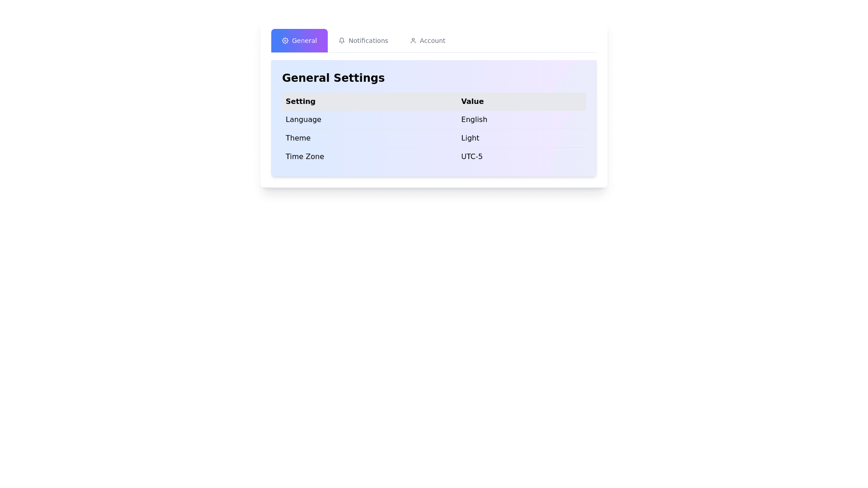Click the user icon beside Account
868x488 pixels.
[413, 41]
